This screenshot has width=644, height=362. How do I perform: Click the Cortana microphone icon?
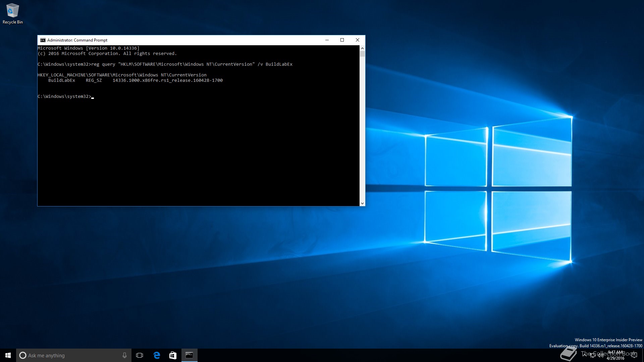(124, 355)
